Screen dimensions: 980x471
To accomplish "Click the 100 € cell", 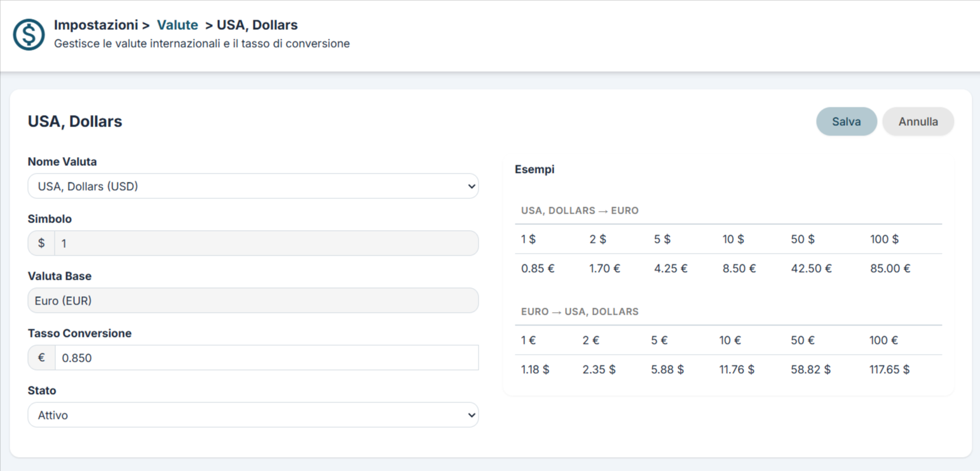I will coord(884,341).
